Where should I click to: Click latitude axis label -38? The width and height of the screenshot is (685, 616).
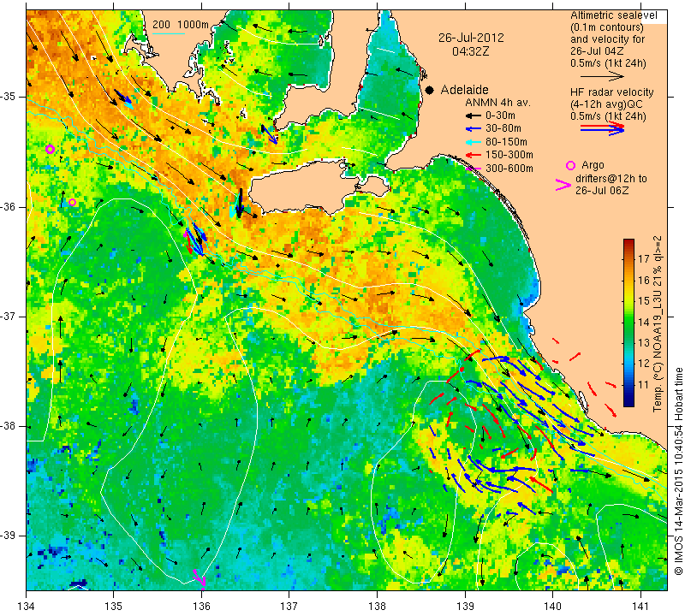click(9, 426)
